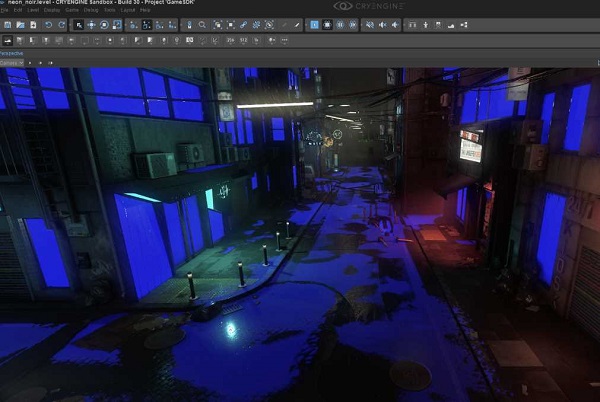Open the File menu
The height and width of the screenshot is (402, 600).
pos(5,10)
